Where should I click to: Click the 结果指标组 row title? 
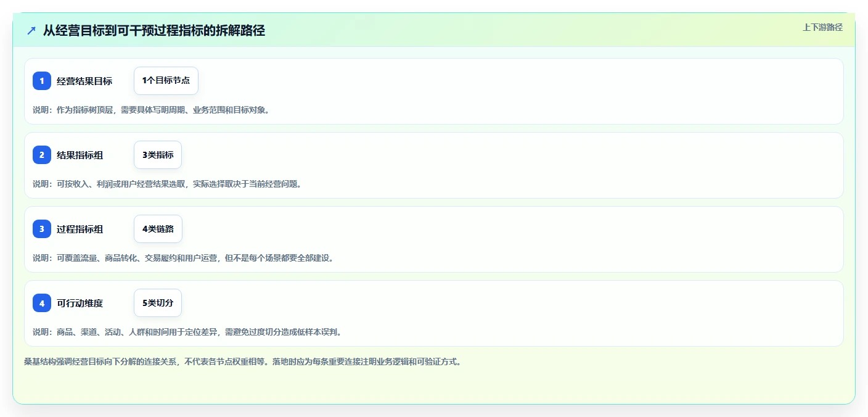(x=80, y=155)
